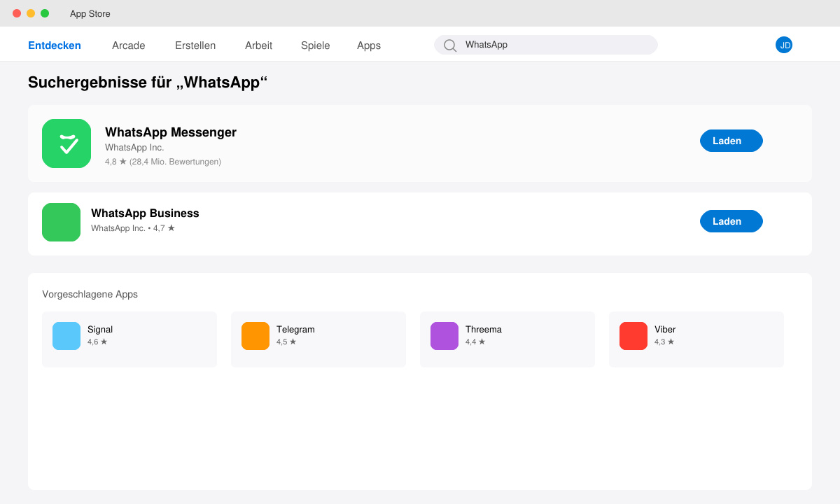Focus the WhatsApp search field

coord(546,45)
